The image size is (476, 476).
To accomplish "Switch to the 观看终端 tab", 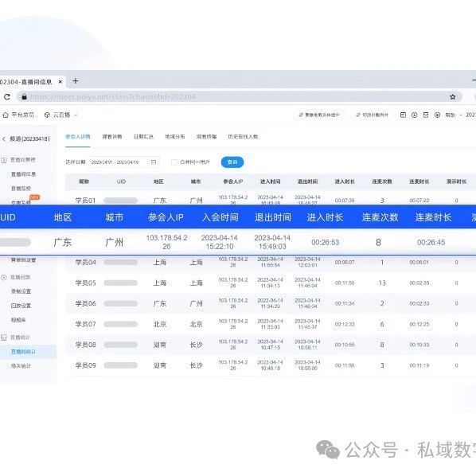I will click(x=207, y=137).
